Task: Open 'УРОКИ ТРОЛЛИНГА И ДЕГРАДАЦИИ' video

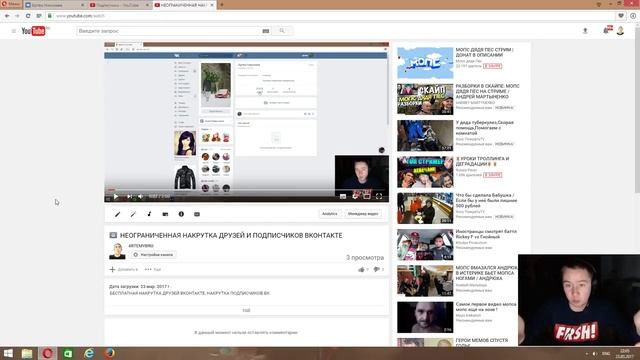Action: pos(482,161)
